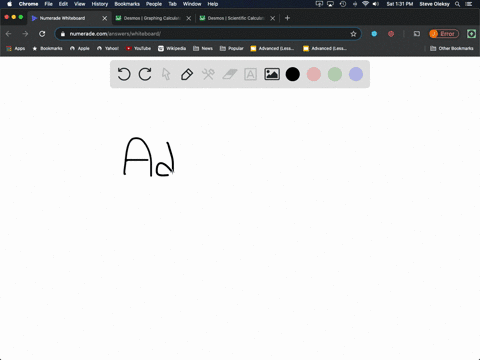Choose the purple pen color
Viewport: 480px width, 360px height.
point(356,74)
